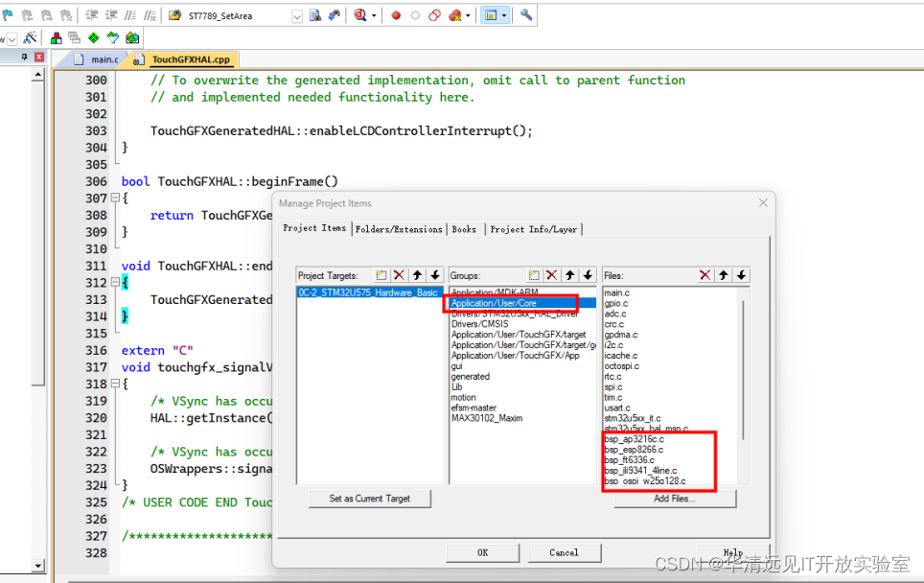
Task: Click the Files list vertical scrollbar
Action: [x=744, y=369]
